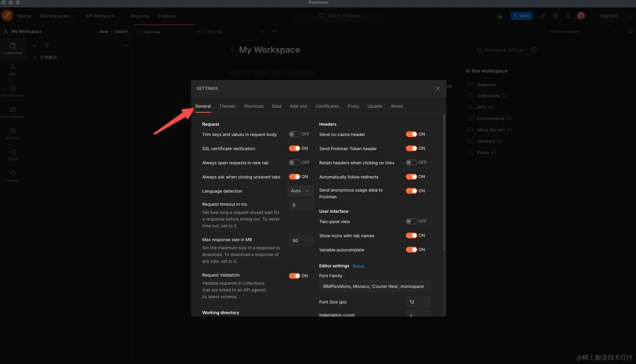Open the Flows sidebar icon
636x364 pixels.
13,155
